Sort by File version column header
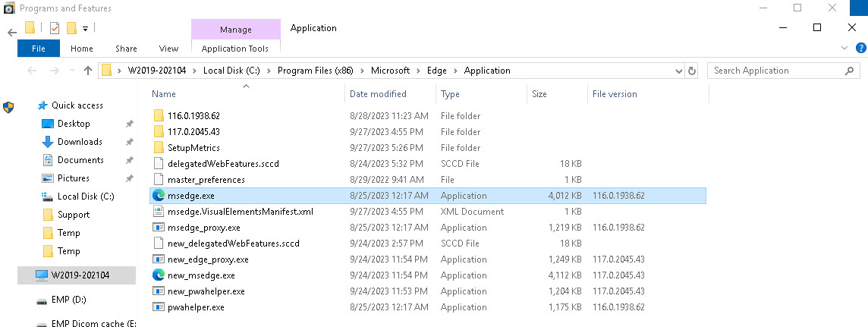The image size is (868, 327). coord(615,94)
